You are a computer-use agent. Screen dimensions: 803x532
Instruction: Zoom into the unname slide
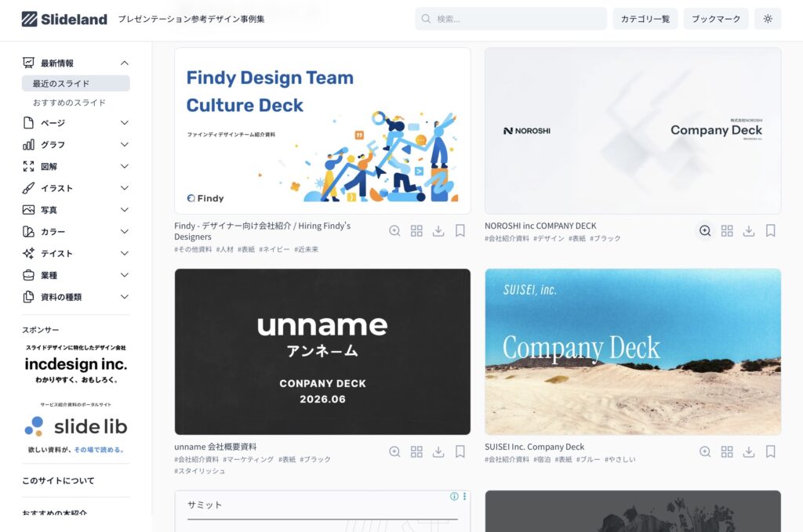[x=394, y=451]
